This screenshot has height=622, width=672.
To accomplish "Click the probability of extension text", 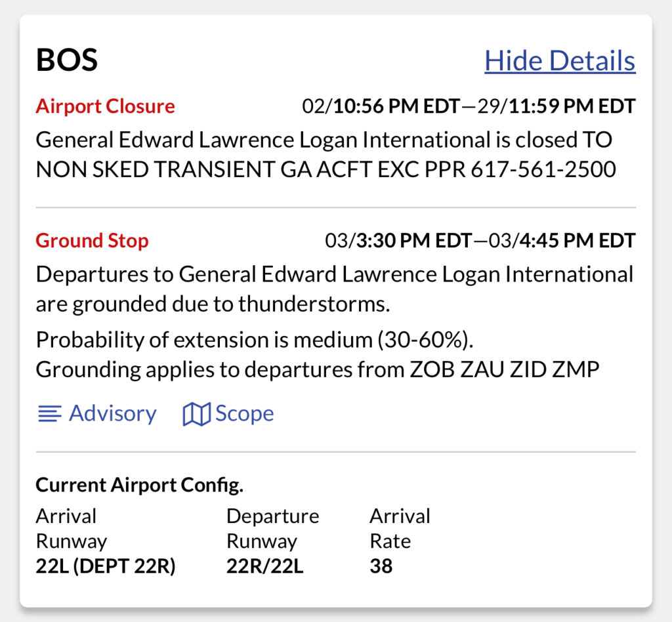I will (x=255, y=340).
